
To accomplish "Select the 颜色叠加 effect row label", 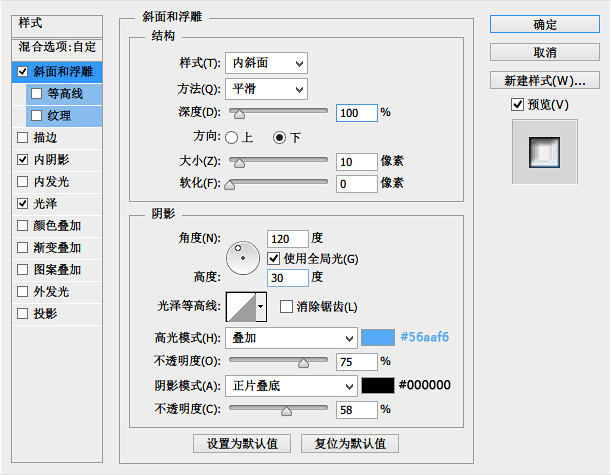I will tap(57, 226).
